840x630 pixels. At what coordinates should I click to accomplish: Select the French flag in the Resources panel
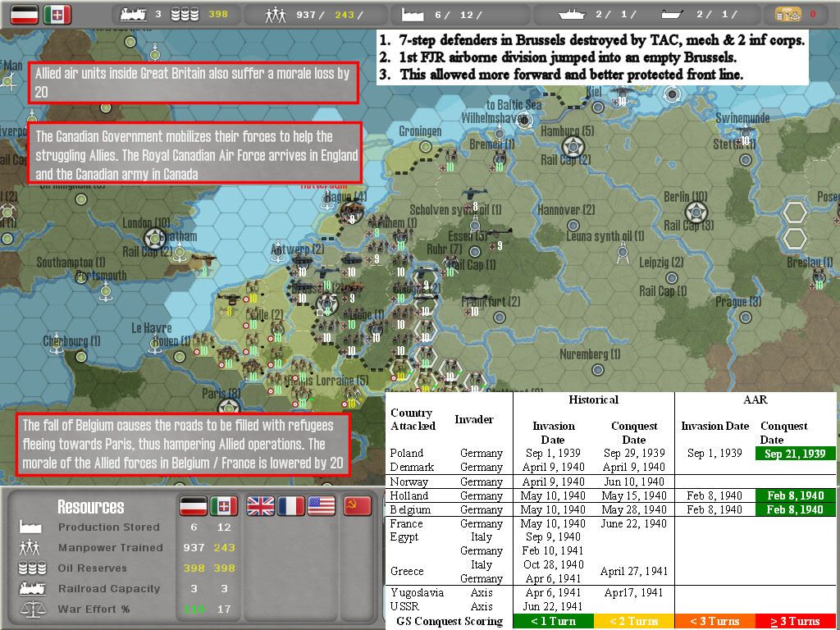pos(291,505)
